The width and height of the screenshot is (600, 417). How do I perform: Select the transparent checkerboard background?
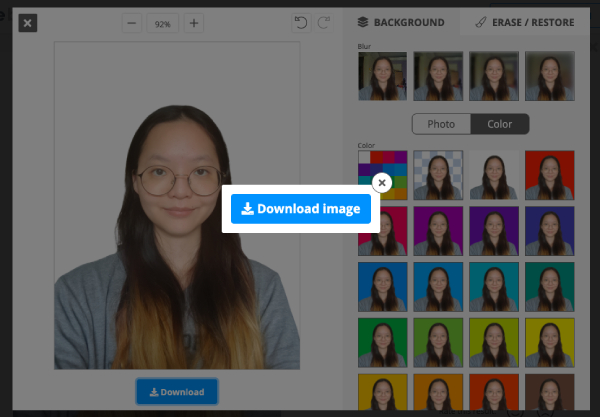coord(438,175)
